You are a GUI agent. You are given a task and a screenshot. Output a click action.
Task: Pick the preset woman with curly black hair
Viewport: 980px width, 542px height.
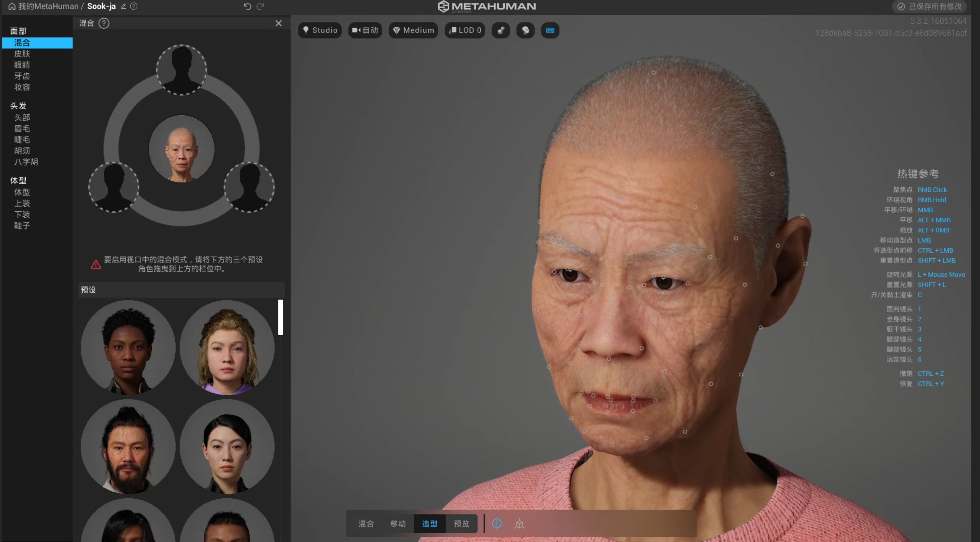point(128,348)
